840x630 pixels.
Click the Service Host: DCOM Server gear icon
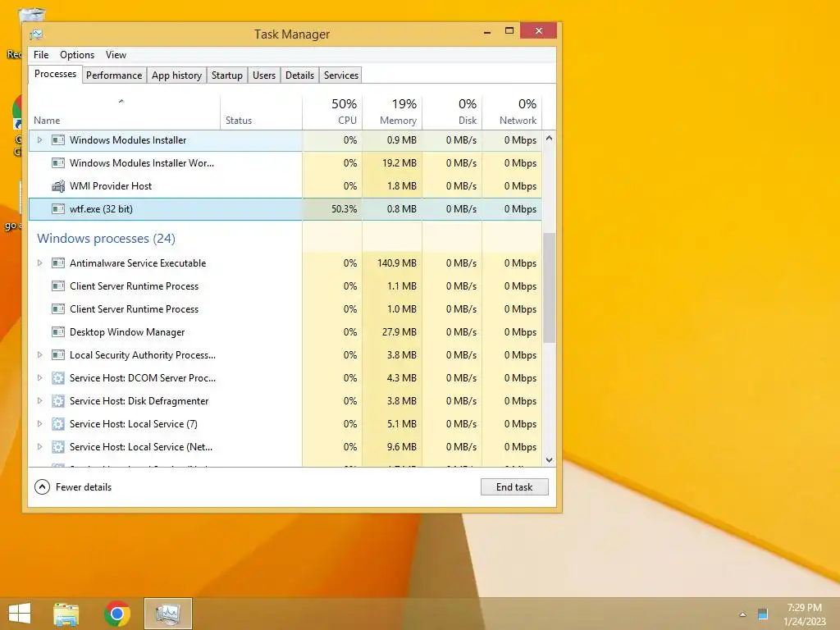[x=58, y=378]
